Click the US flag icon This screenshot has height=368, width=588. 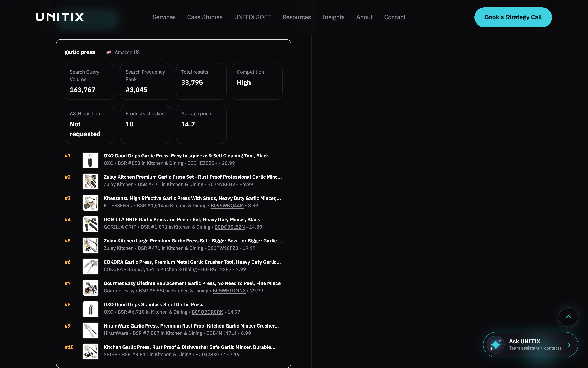click(x=109, y=52)
